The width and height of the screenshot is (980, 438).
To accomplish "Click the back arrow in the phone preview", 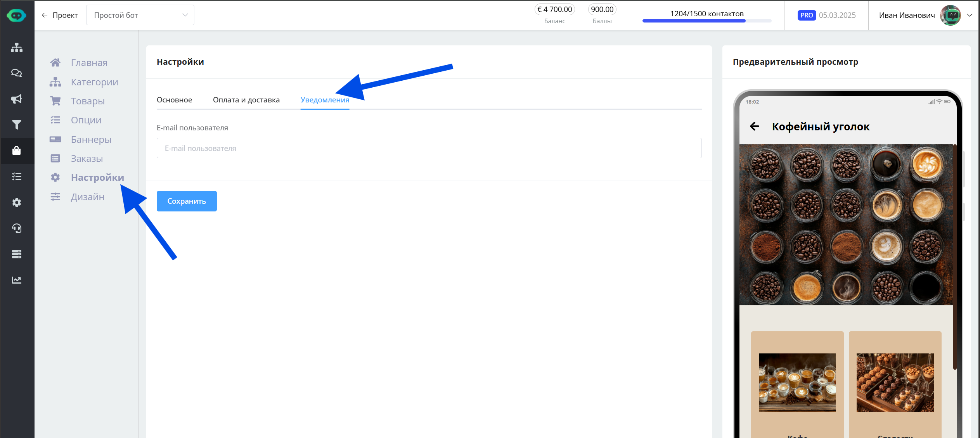I will tap(754, 126).
